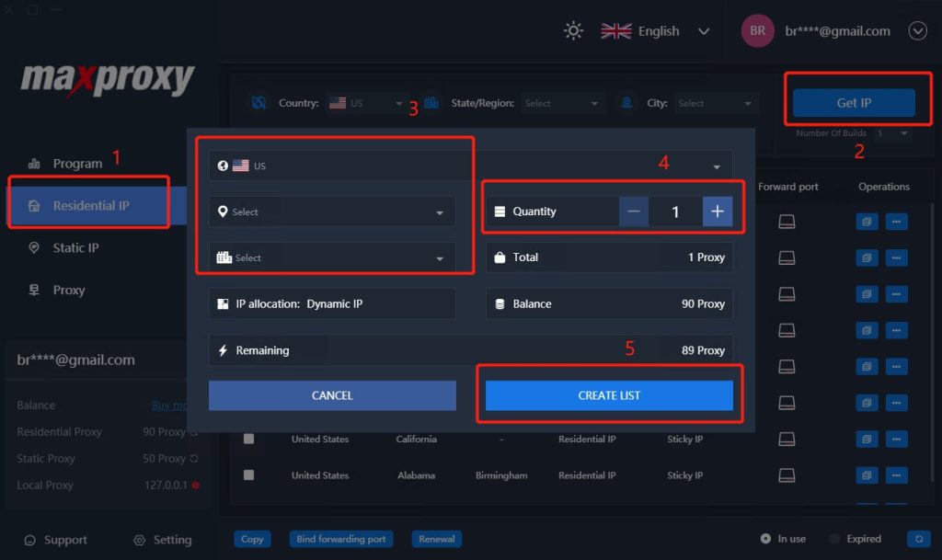Screen dimensions: 942x560
Task: Click the red Local Proxy status dot
Action: [195, 485]
